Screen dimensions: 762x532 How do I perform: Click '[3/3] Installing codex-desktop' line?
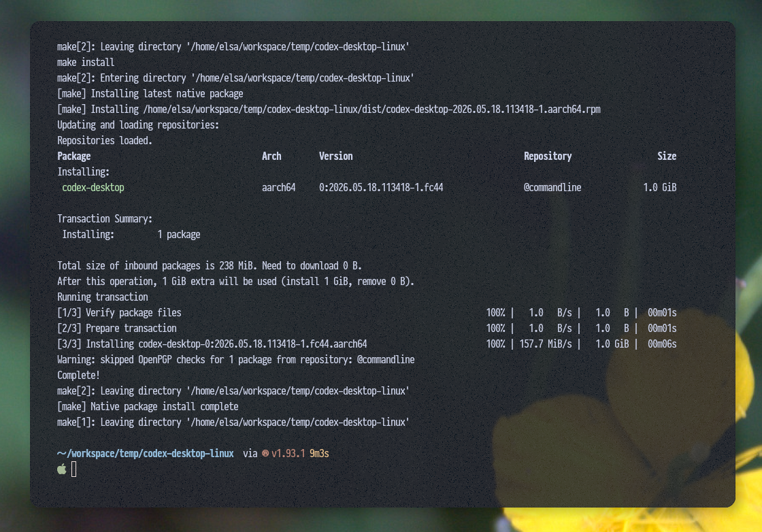click(212, 344)
